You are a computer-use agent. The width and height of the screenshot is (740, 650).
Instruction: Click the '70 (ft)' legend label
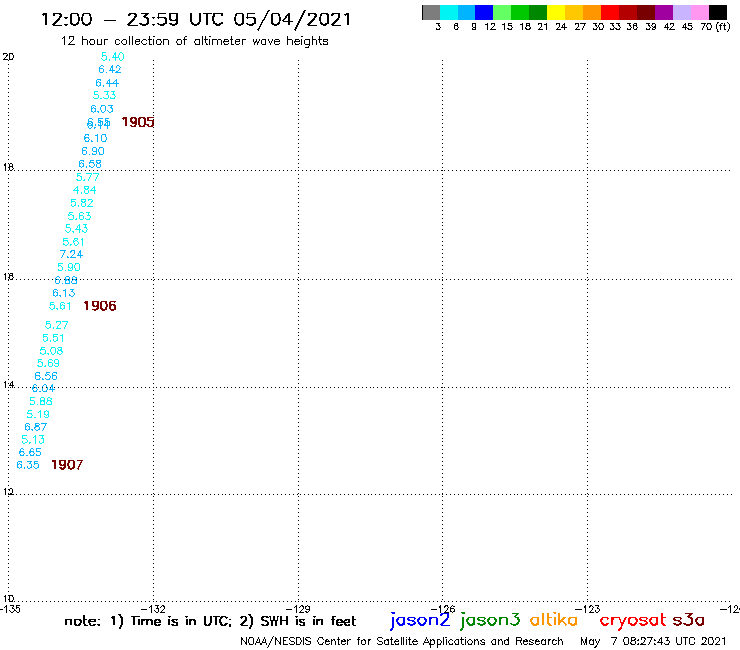pos(715,26)
